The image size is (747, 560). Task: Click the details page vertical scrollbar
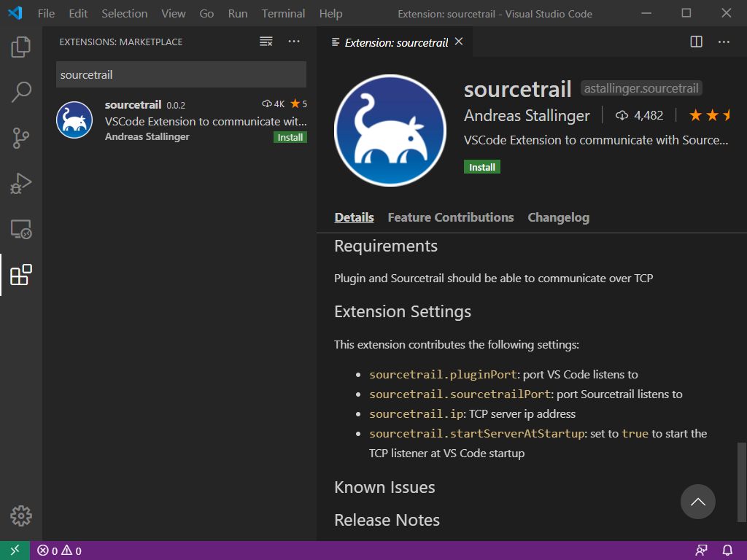(741, 481)
